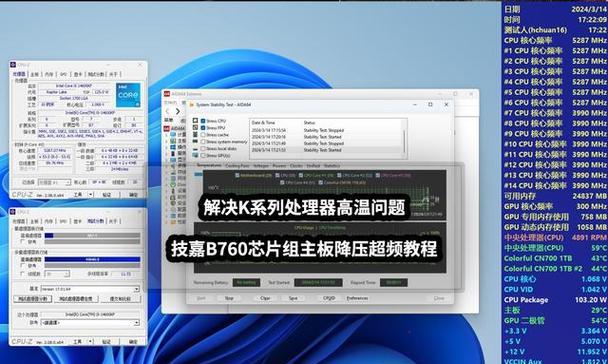Image resolution: width=608 pixels, height=364 pixels.
Task: Click CPU-Z processor window's title icon
Action: (x=13, y=65)
